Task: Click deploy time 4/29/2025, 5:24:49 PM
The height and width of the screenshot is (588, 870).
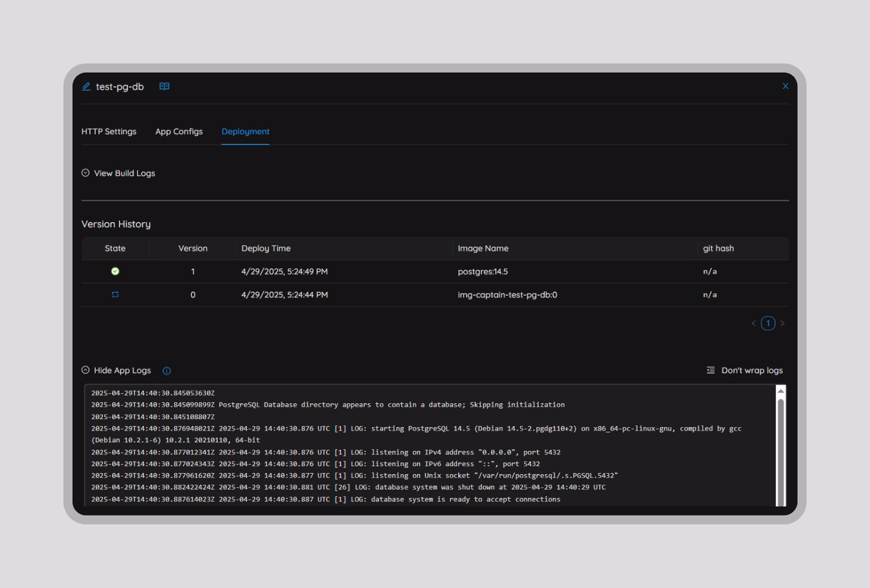Action: point(284,271)
